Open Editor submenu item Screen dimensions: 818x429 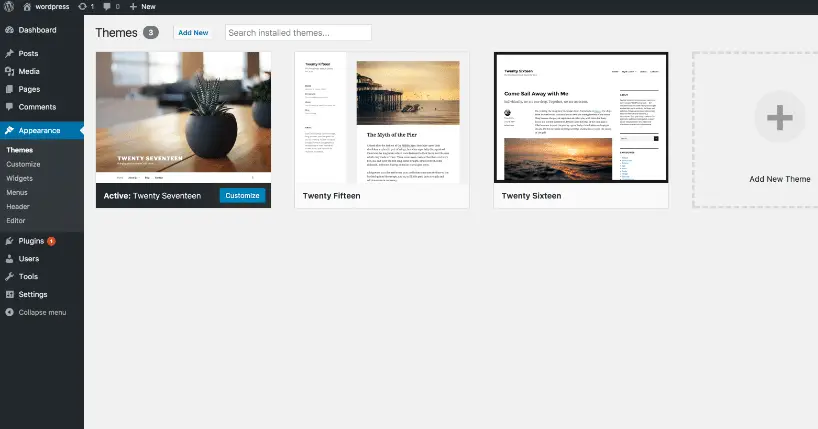tap(16, 220)
